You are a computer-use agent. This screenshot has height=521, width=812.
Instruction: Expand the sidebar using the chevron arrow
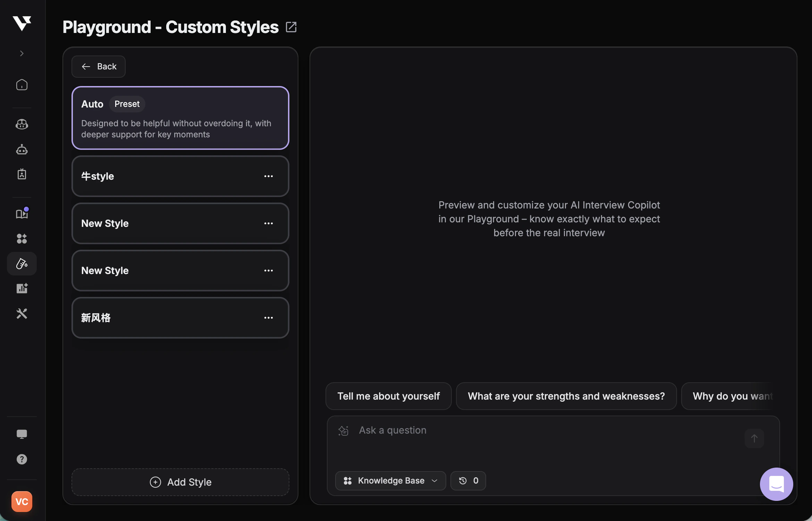click(22, 53)
